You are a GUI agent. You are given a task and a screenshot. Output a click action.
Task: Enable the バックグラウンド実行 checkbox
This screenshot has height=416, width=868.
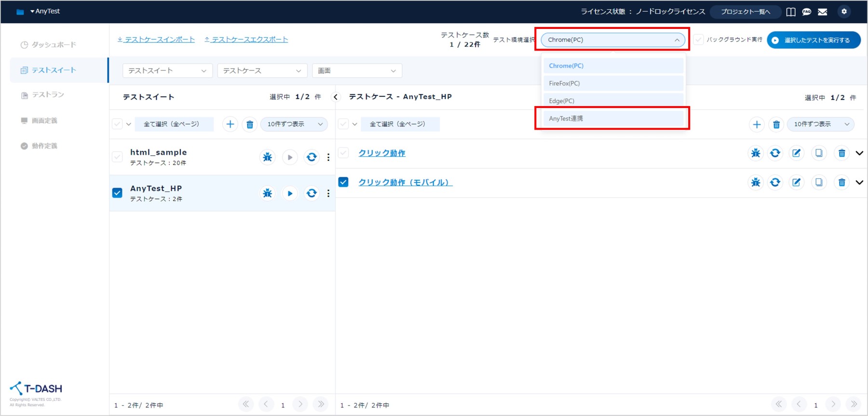click(x=698, y=40)
